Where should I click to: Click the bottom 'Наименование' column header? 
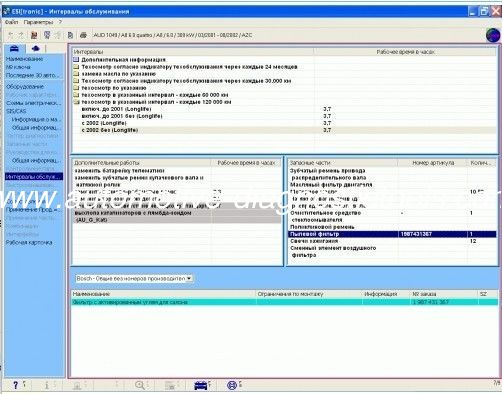click(164, 294)
